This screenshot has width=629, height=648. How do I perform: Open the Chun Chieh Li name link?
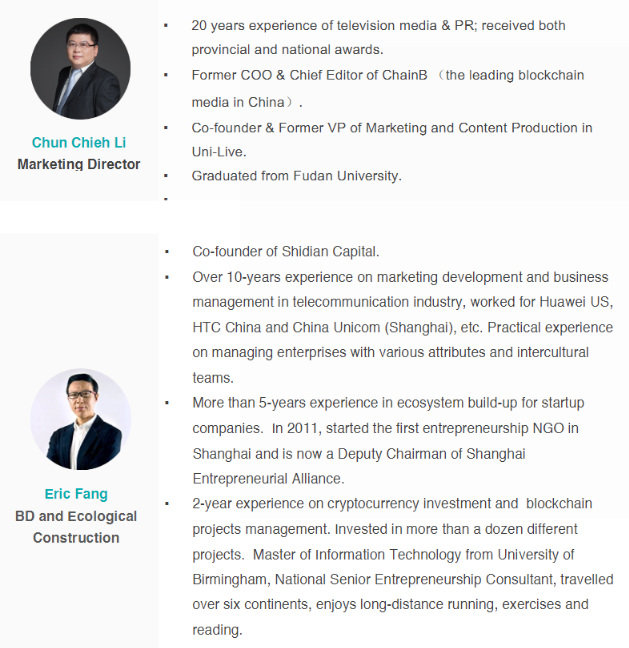coord(79,143)
